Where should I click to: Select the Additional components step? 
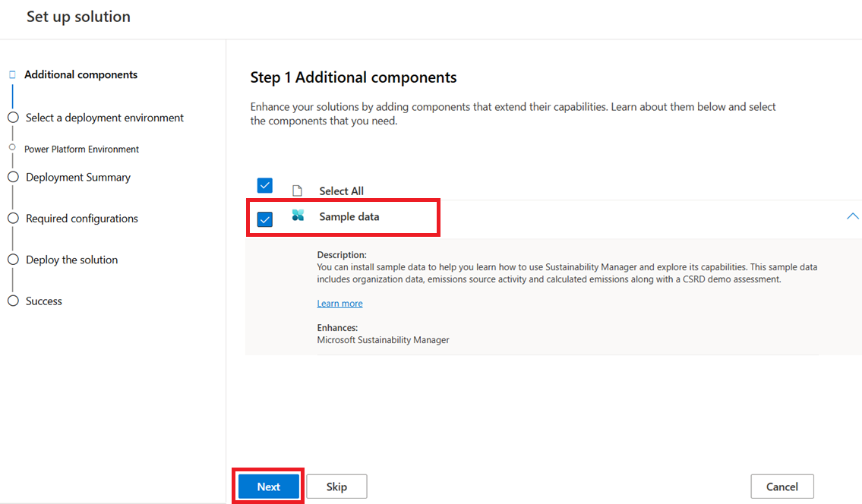[x=81, y=74]
